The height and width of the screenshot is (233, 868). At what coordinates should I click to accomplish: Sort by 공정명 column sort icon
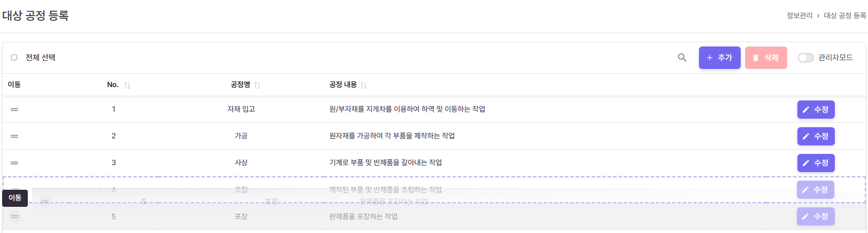coord(257,86)
